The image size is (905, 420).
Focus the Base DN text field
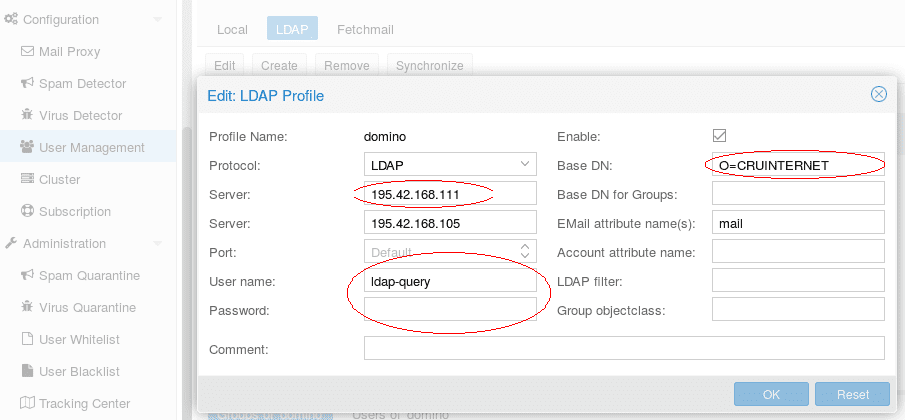797,165
